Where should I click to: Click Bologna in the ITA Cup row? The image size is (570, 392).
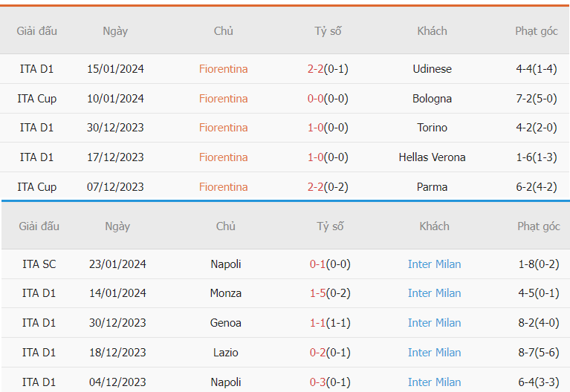coord(432,99)
